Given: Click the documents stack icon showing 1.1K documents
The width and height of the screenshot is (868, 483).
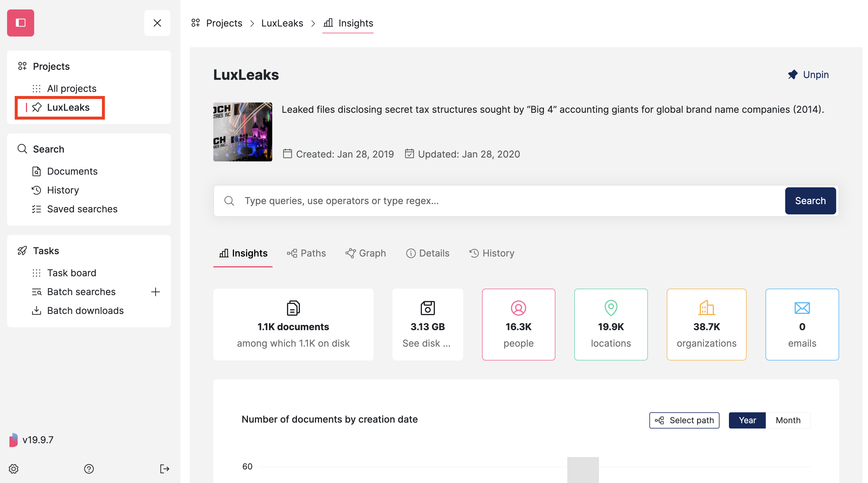Looking at the screenshot, I should pyautogui.click(x=293, y=307).
